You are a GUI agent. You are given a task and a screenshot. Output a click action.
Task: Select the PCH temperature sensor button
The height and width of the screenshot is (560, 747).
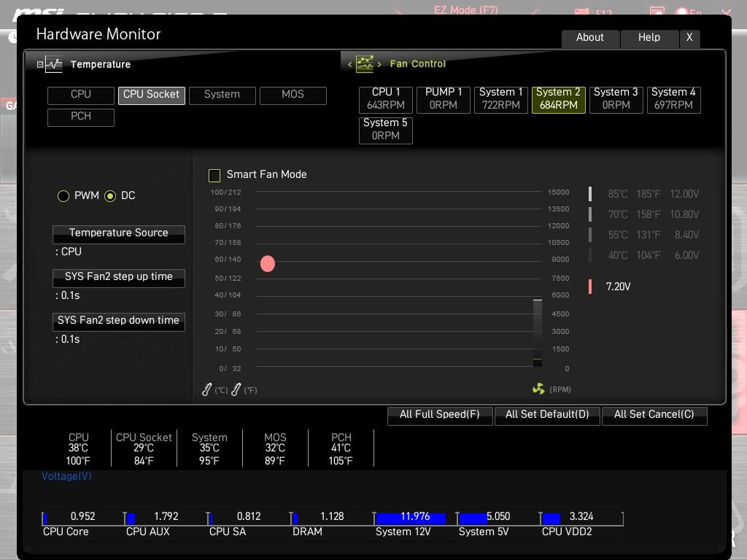81,117
